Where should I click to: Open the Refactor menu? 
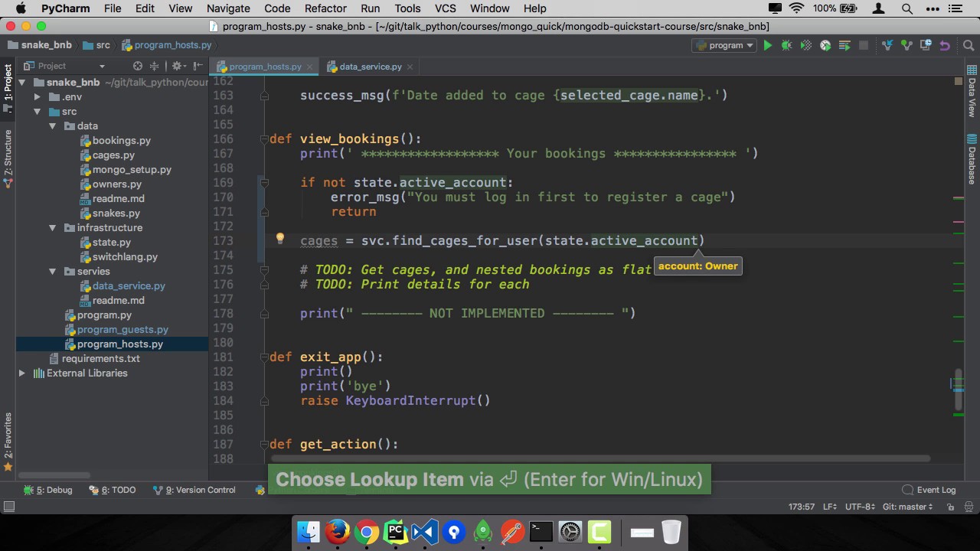pyautogui.click(x=325, y=8)
